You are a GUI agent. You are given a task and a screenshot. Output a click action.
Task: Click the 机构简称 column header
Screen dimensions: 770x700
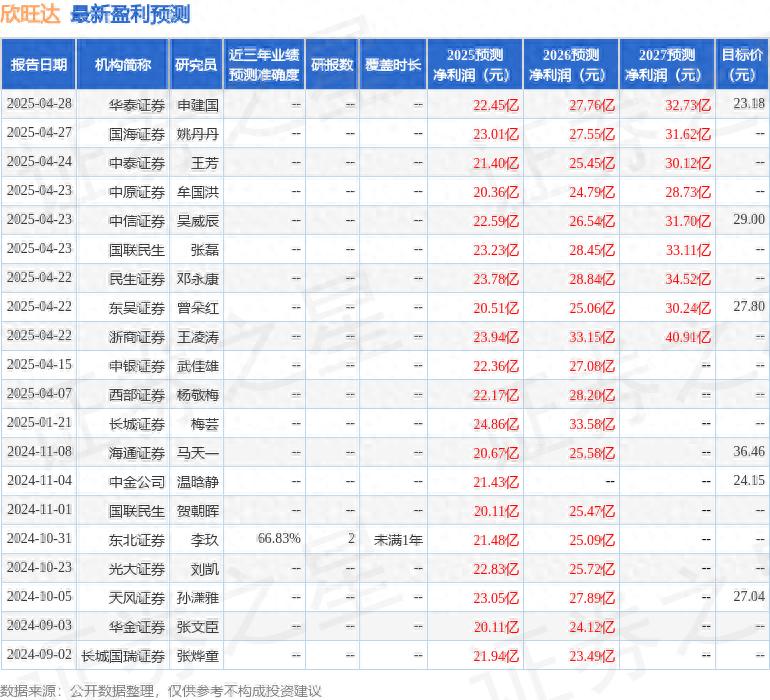[x=123, y=64]
